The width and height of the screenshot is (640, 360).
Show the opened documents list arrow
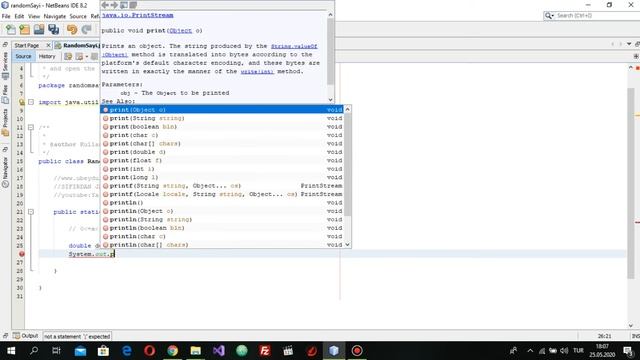pos(629,44)
